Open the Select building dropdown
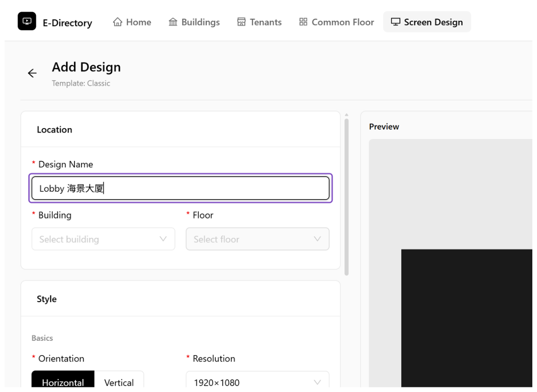This screenshot has height=392, width=537. 103,239
